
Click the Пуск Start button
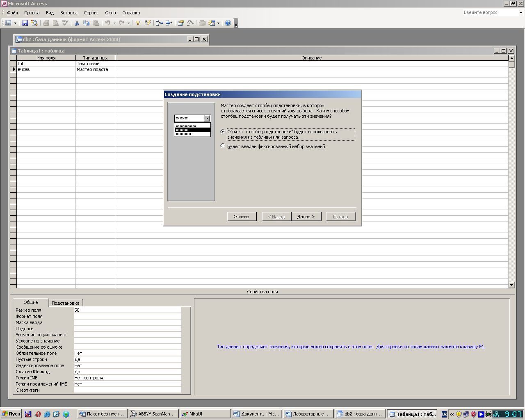pyautogui.click(x=11, y=414)
